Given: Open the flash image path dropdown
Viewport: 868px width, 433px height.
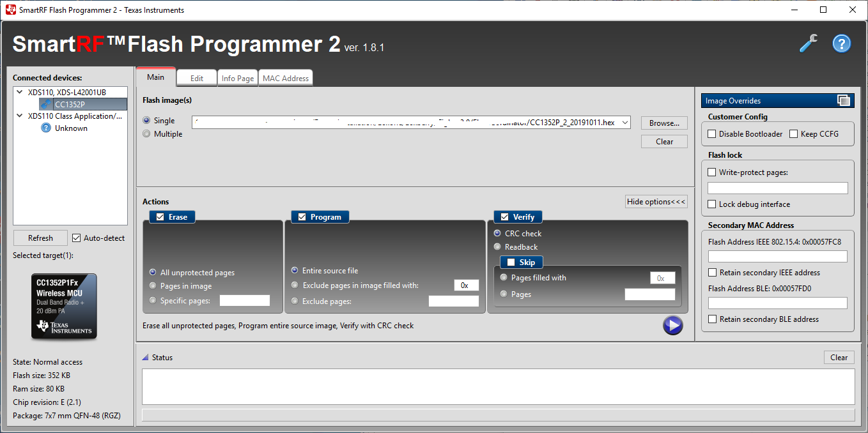Looking at the screenshot, I should point(624,123).
